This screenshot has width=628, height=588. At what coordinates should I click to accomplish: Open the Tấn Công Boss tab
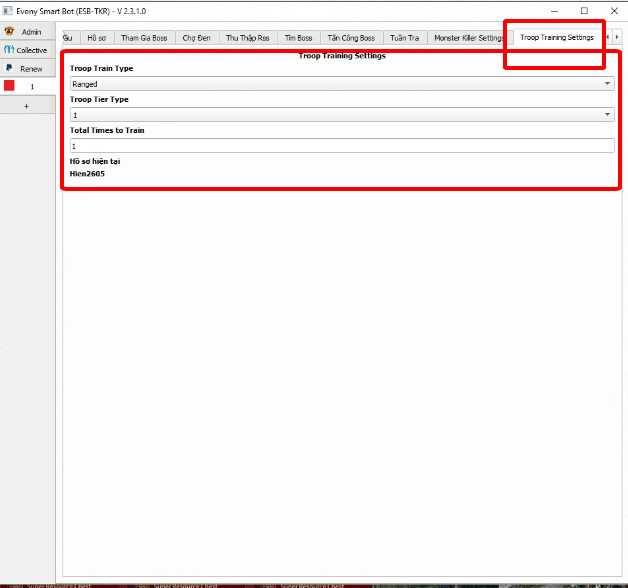[351, 38]
